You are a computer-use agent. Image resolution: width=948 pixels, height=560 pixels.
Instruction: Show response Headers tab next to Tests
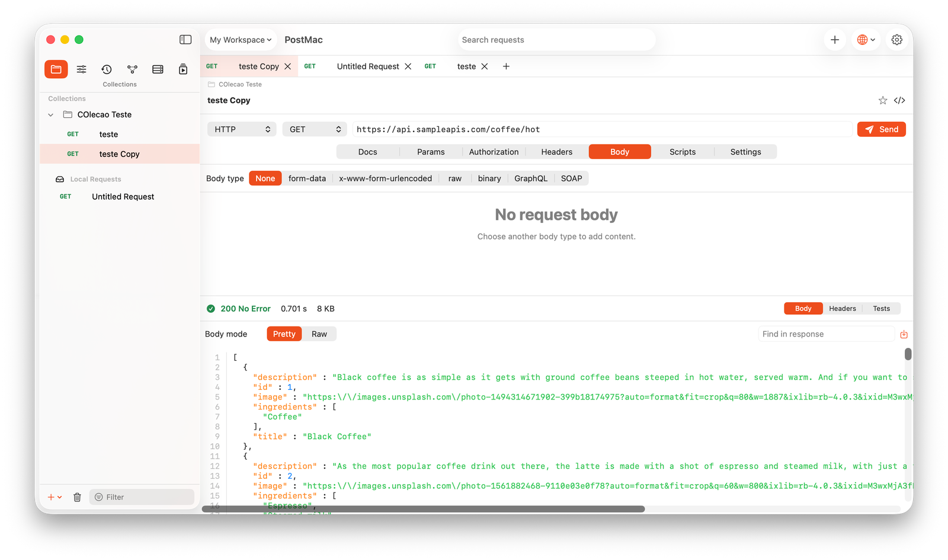(843, 309)
